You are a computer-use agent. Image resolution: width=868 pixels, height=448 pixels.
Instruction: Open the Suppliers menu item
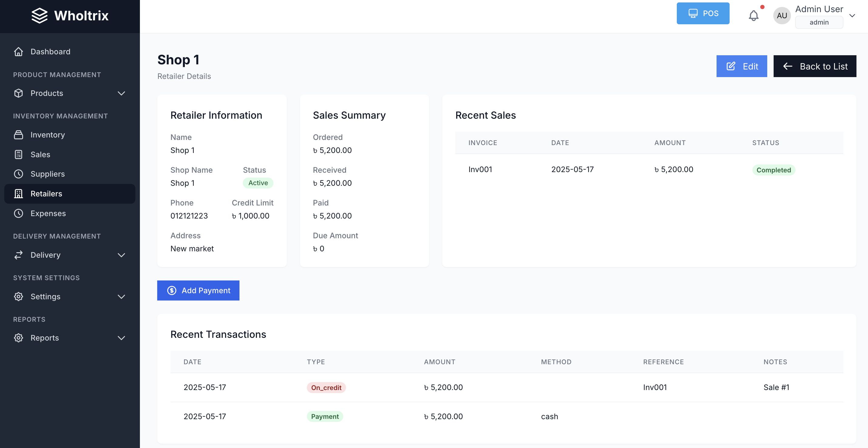(48, 174)
